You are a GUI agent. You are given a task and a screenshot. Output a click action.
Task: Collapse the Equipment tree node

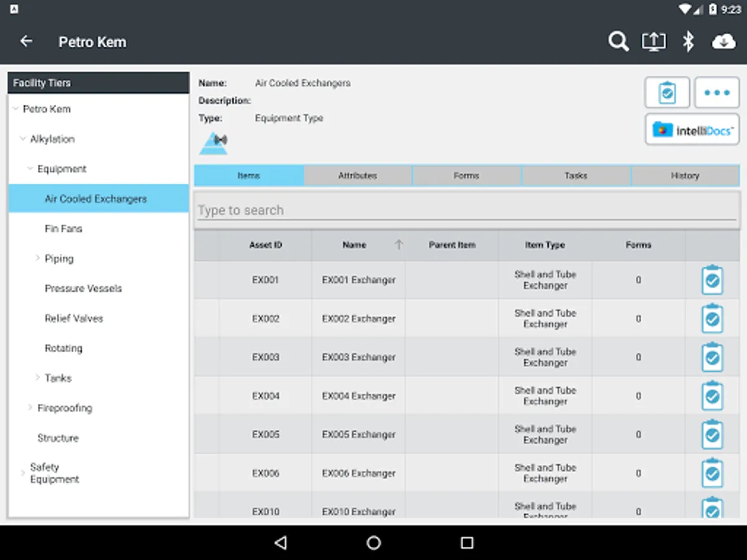point(30,169)
